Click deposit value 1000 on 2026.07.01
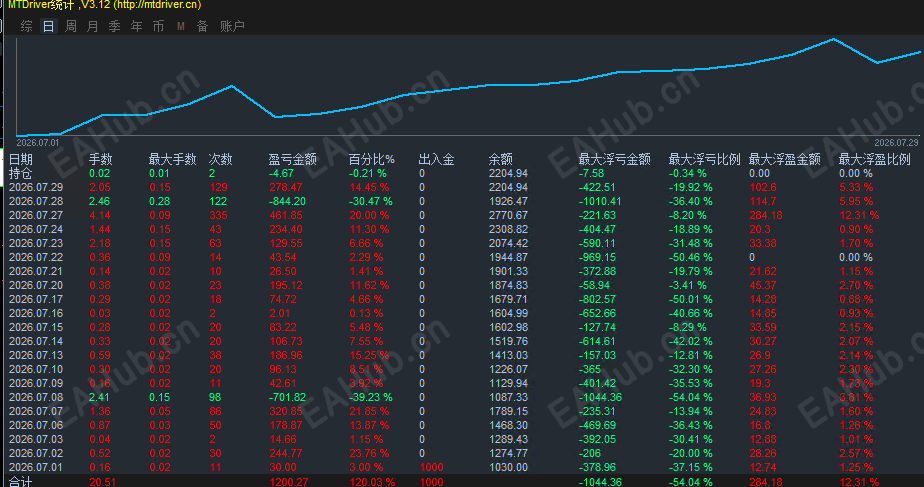This screenshot has width=924, height=487. pyautogui.click(x=431, y=468)
